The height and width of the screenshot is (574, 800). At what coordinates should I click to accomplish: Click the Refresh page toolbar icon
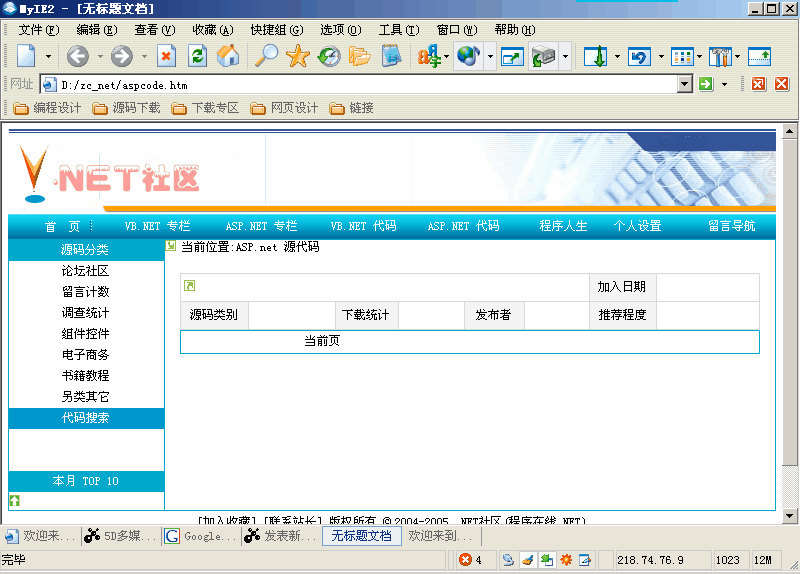click(x=198, y=57)
